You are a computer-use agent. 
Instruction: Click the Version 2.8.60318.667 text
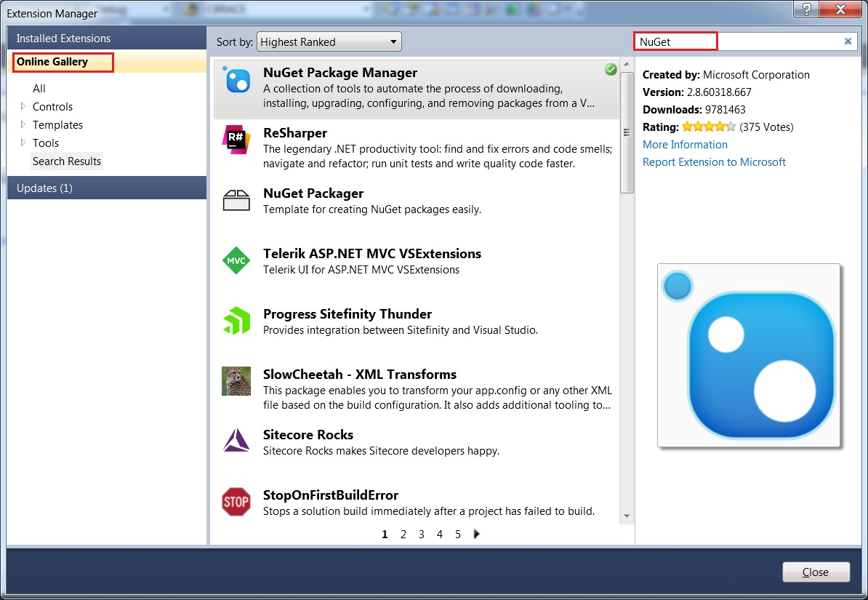coord(696,92)
